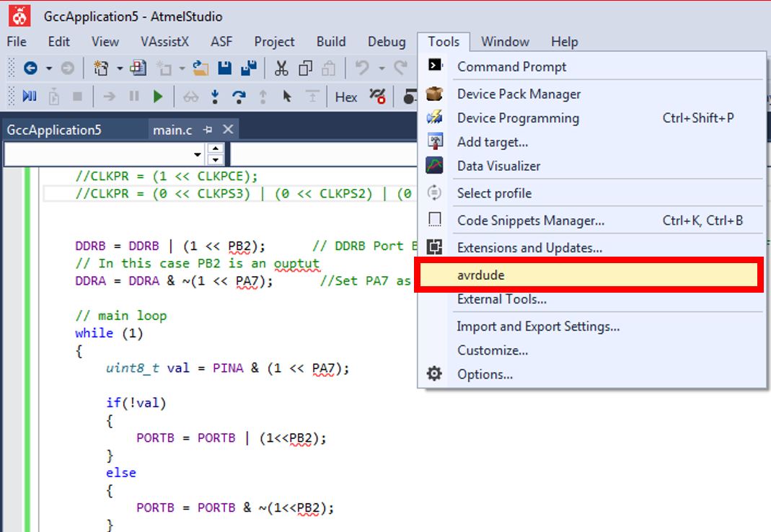Click the Open File folder icon
Image resolution: width=771 pixels, height=532 pixels.
[x=200, y=68]
